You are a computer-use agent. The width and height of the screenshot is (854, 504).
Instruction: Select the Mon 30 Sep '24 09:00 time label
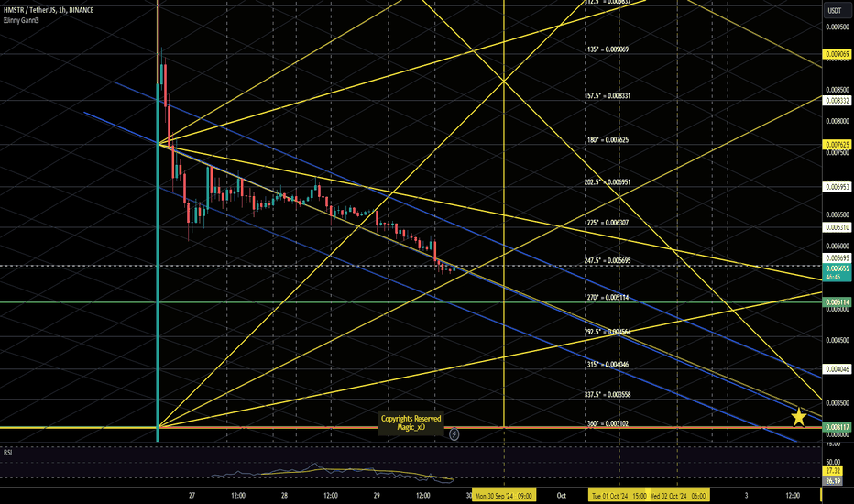pyautogui.click(x=503, y=495)
